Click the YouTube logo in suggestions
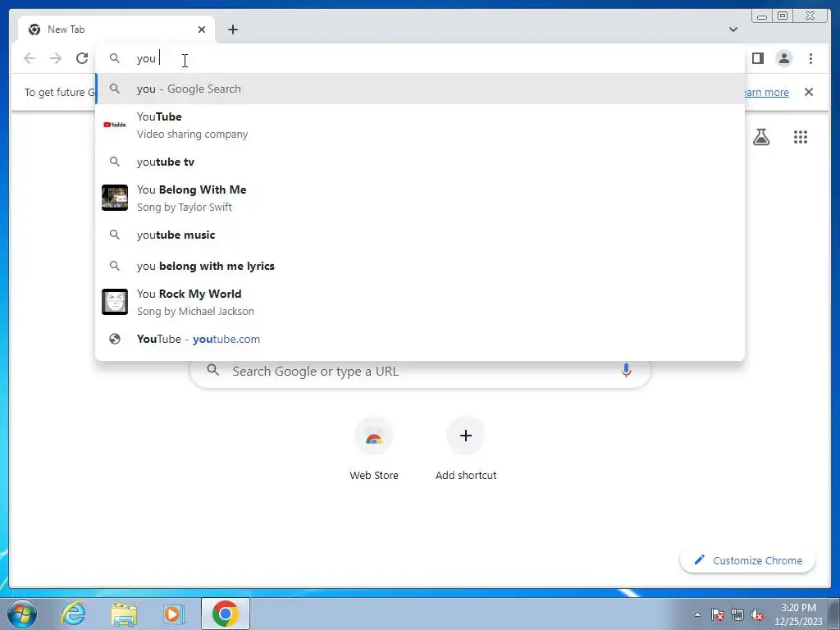Image resolution: width=840 pixels, height=630 pixels. (115, 125)
